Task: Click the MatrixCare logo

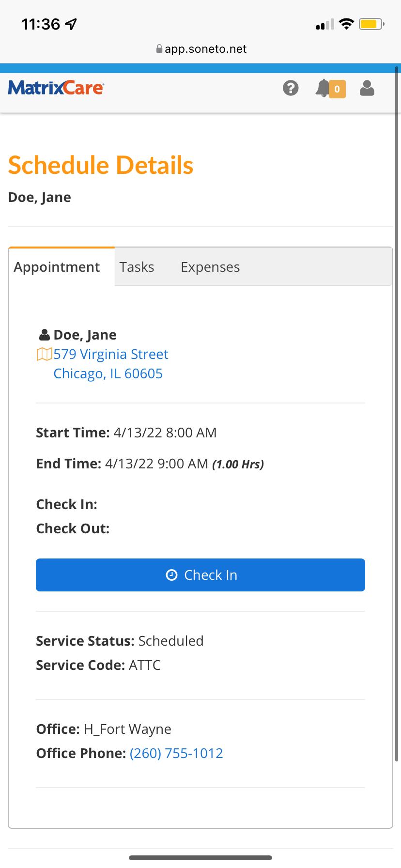Action: (56, 89)
